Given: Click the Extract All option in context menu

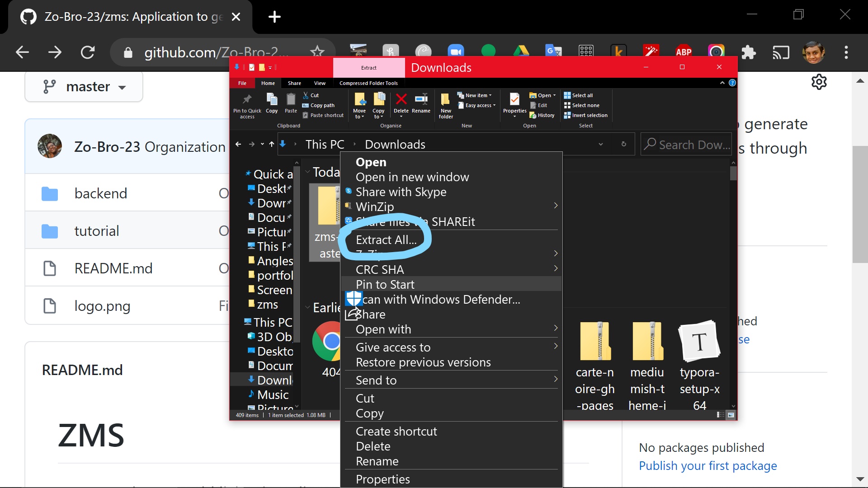Looking at the screenshot, I should tap(387, 239).
